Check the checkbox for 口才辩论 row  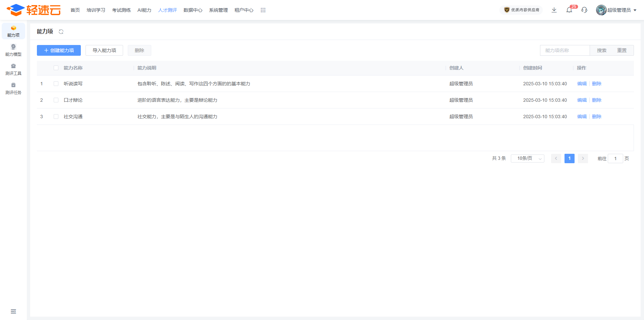click(56, 100)
